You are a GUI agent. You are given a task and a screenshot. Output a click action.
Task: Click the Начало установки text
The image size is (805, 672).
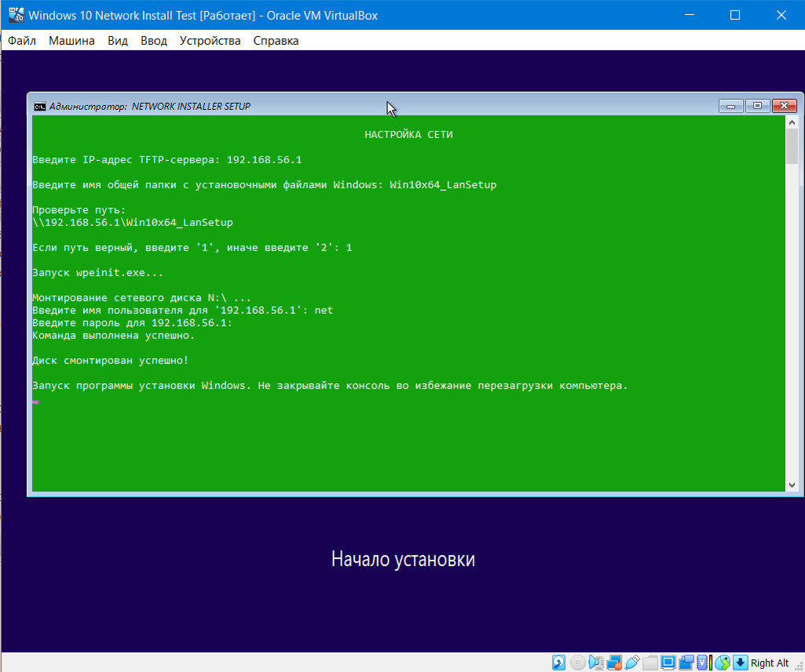pos(403,559)
